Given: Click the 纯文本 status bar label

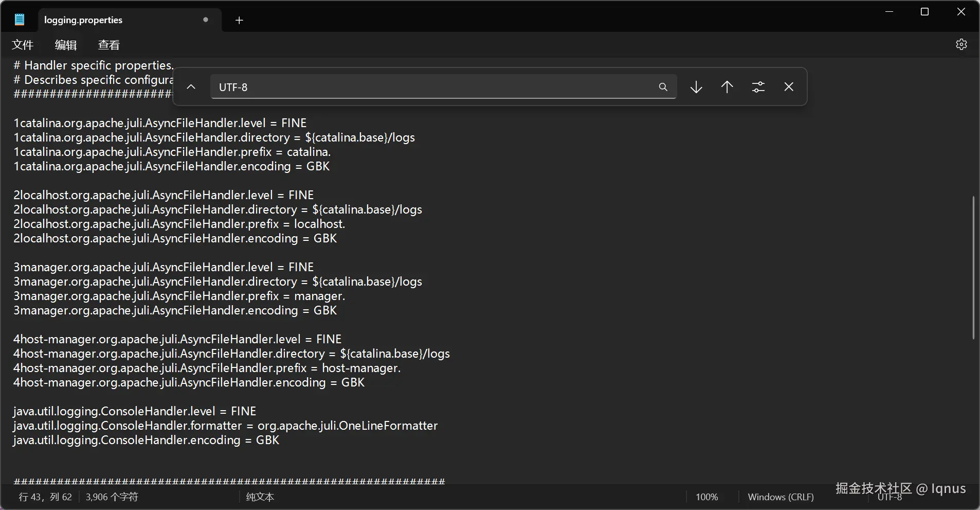Looking at the screenshot, I should point(260,497).
